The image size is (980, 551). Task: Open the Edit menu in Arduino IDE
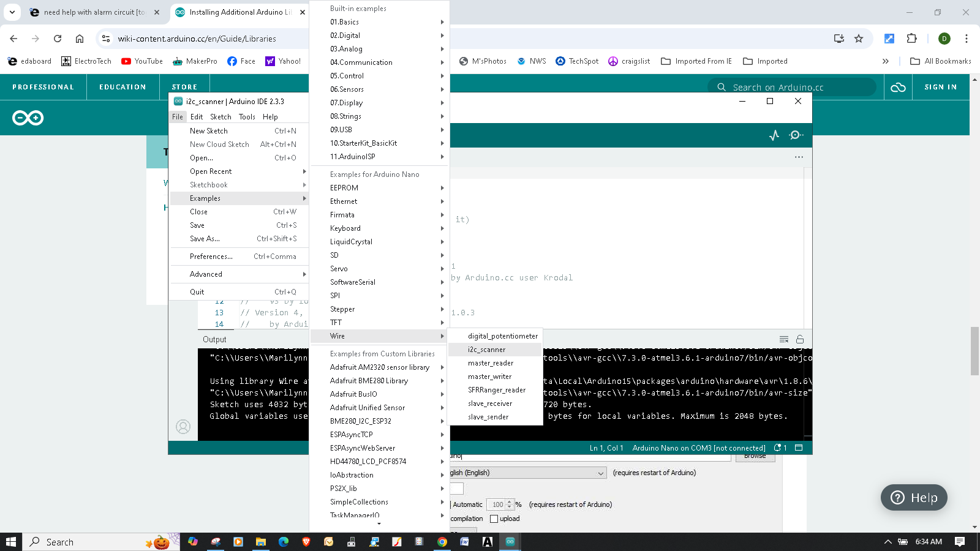[197, 117]
